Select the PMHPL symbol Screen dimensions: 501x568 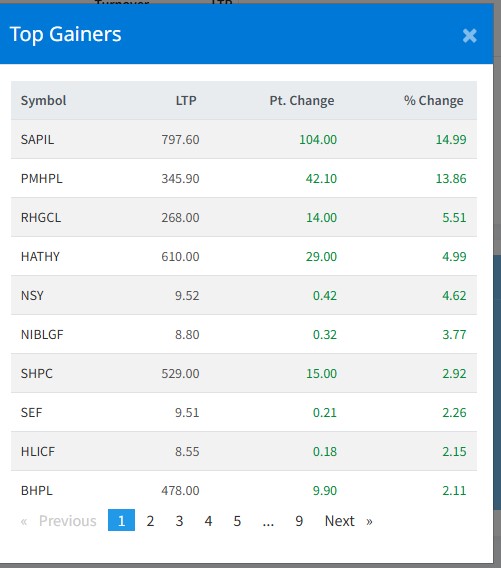42,179
